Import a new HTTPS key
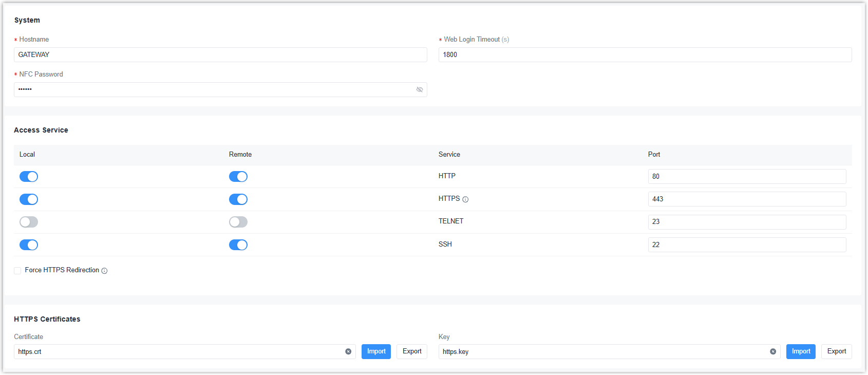This screenshot has height=375, width=868. (x=801, y=352)
